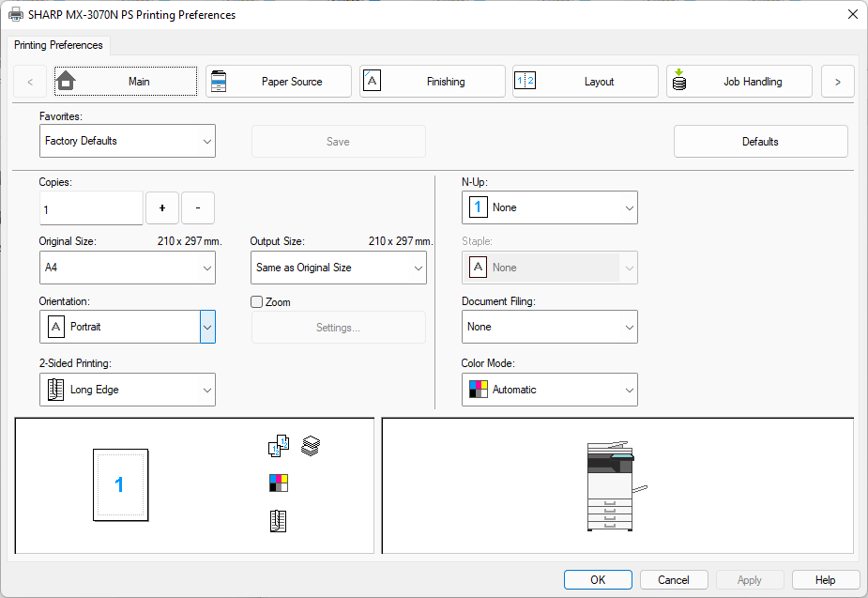Screen dimensions: 868x598
Task: Click the 2-sided booklet icon in preview
Action: click(279, 521)
